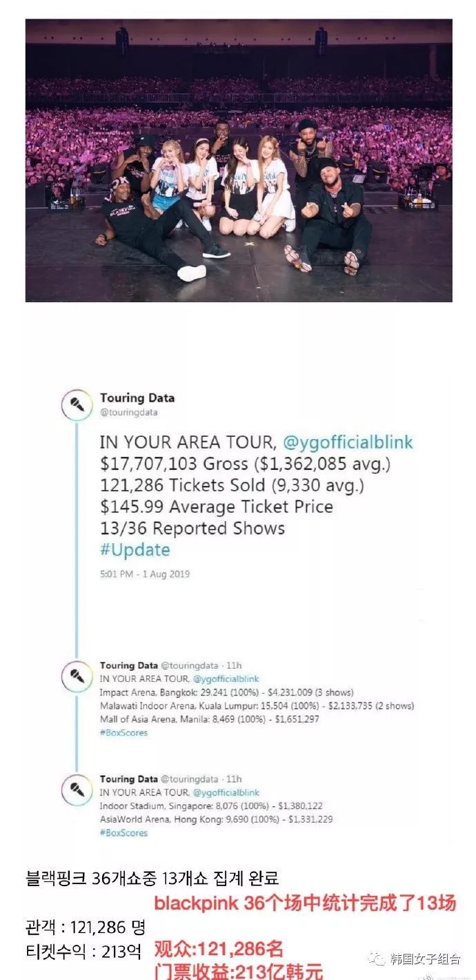
Task: Open the #Update hashtag
Action: point(135,550)
